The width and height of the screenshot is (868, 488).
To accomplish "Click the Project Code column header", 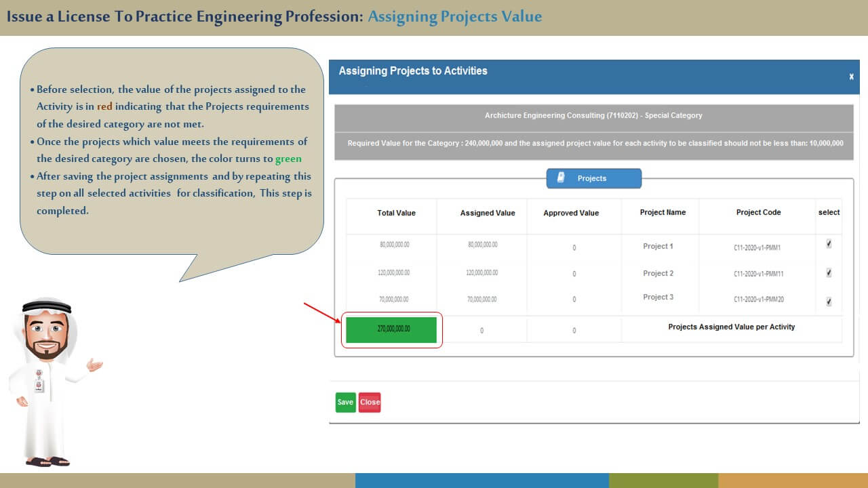I will [758, 212].
